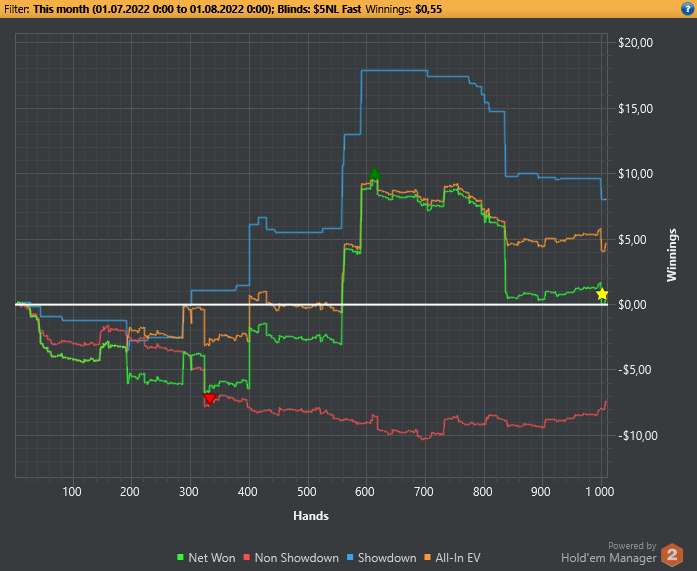The height and width of the screenshot is (571, 697).
Task: Click the Hands axis title
Action: (x=311, y=516)
